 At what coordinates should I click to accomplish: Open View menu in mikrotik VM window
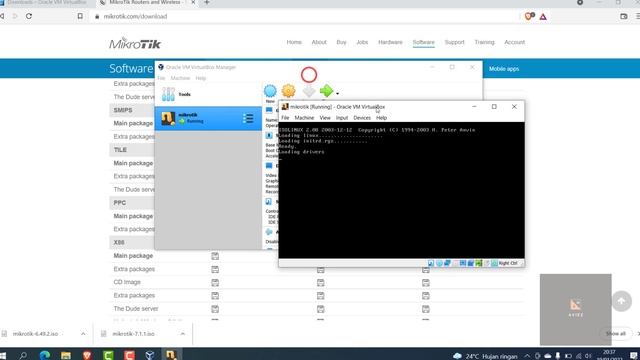click(x=325, y=118)
